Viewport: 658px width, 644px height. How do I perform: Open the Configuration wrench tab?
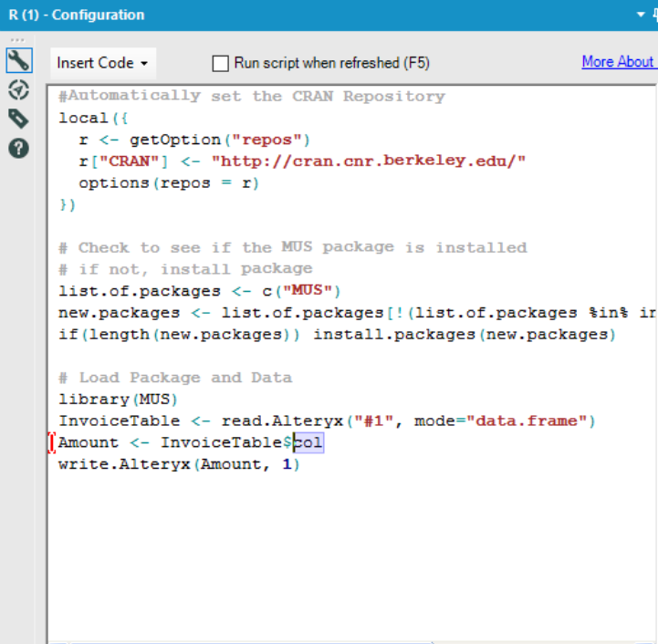coord(19,60)
